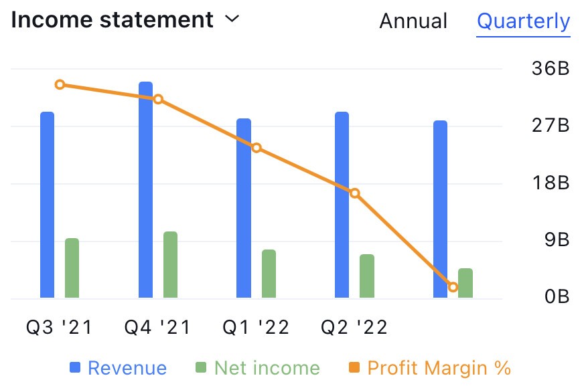Click the green Net income legend swatch
Viewport: 584px width, 392px height.
201,367
